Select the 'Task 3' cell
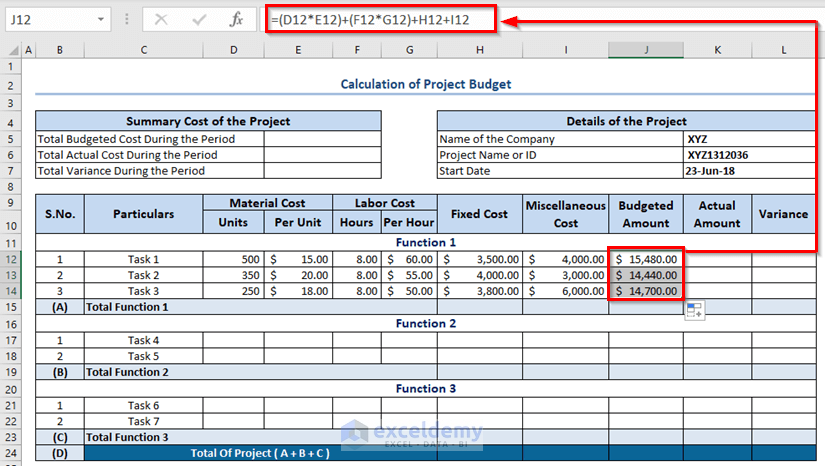The image size is (825, 466). click(x=144, y=291)
